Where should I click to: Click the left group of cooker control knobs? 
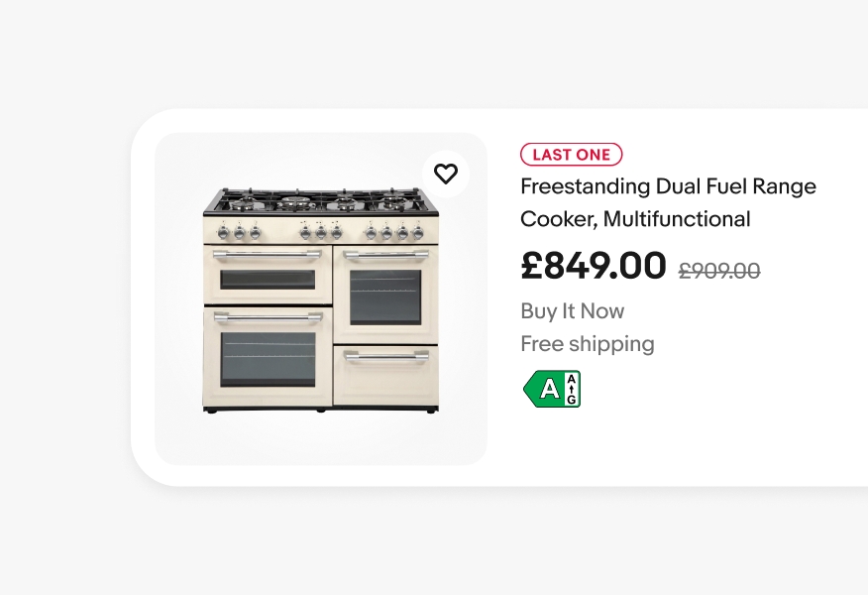click(x=239, y=232)
